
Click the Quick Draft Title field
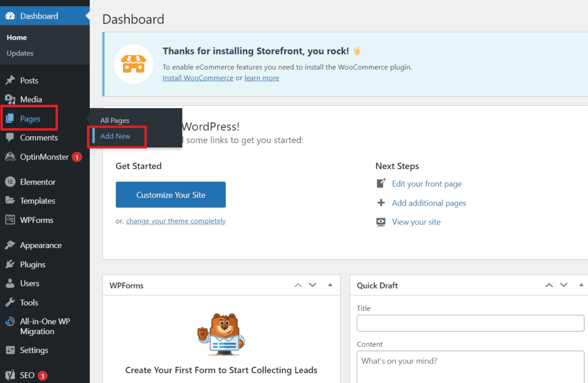(470, 323)
